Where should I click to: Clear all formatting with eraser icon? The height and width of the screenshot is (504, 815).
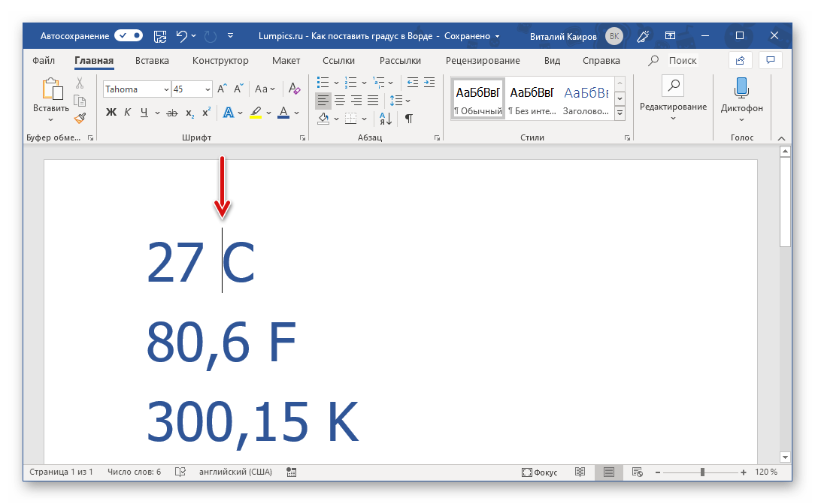click(x=294, y=89)
